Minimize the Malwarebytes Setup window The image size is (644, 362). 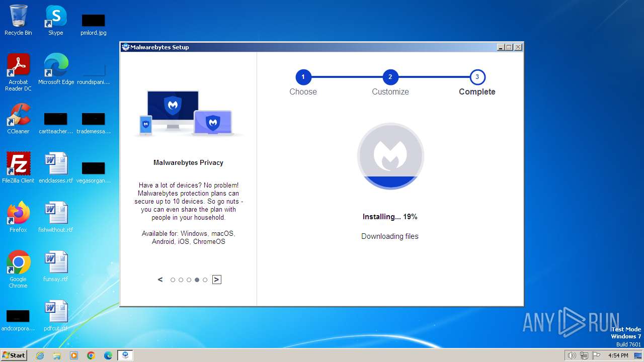(x=501, y=47)
